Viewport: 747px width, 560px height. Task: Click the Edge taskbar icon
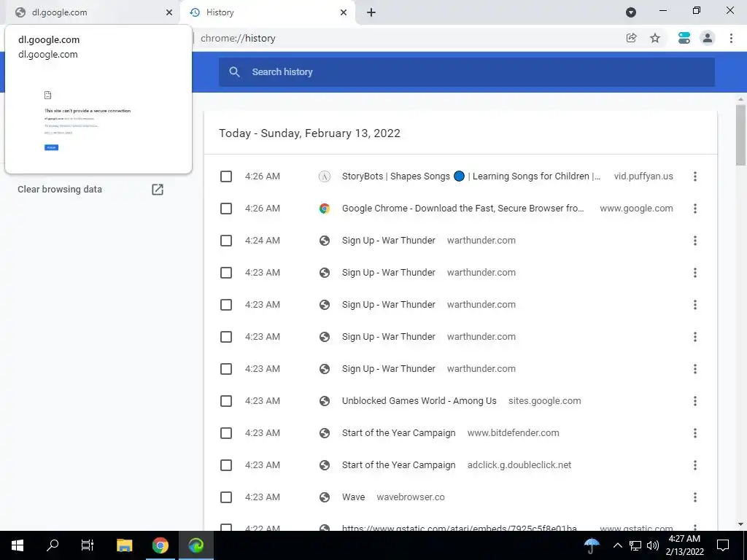pyautogui.click(x=196, y=545)
